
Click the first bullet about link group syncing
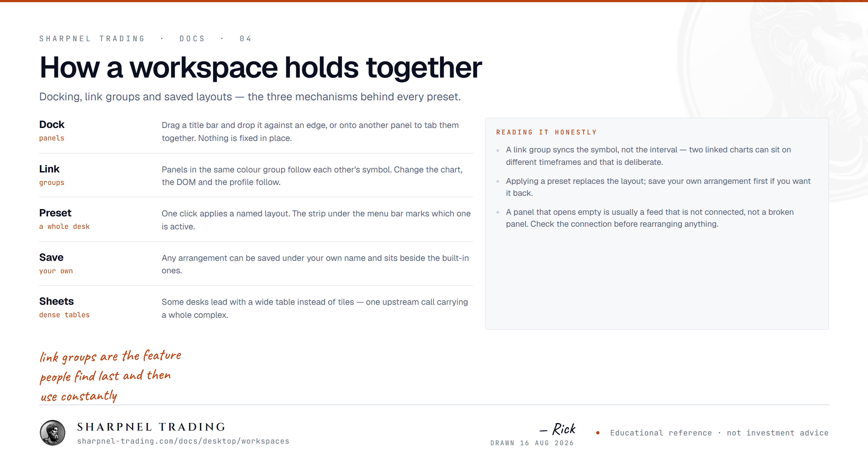[648, 156]
